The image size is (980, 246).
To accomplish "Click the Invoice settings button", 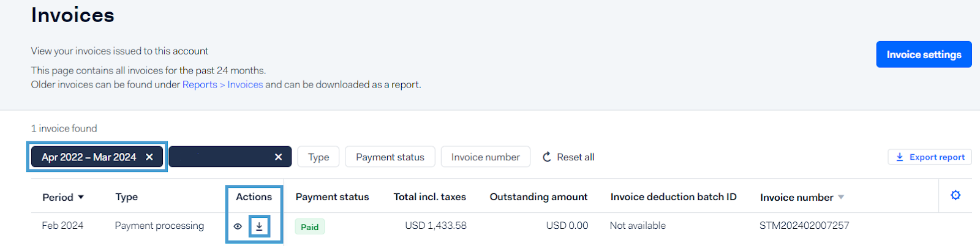I will (924, 54).
